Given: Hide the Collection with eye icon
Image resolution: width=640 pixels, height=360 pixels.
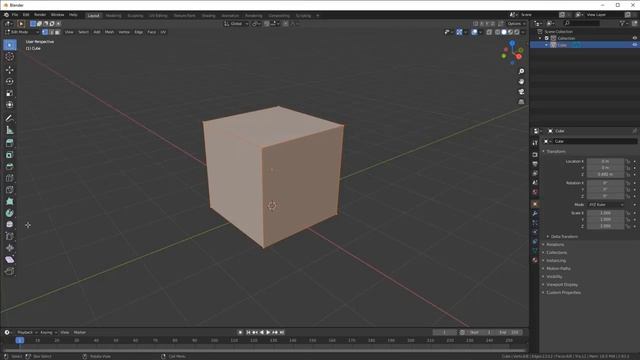Looking at the screenshot, I should 635,38.
